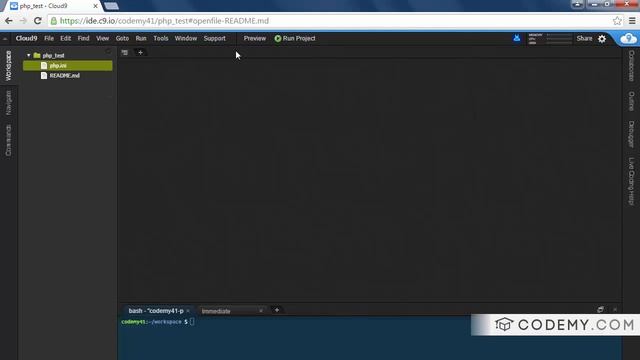Image resolution: width=640 pixels, height=360 pixels.
Task: Open the View menu
Action: 102,38
